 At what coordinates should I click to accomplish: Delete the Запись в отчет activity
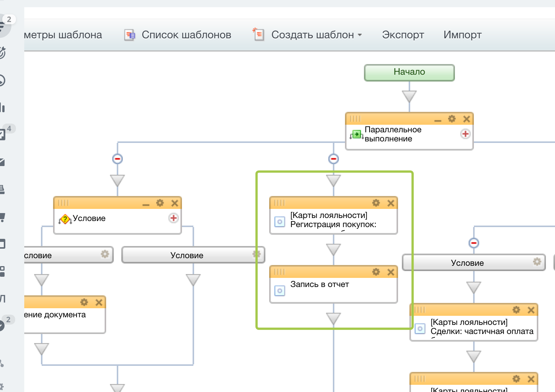tap(390, 272)
